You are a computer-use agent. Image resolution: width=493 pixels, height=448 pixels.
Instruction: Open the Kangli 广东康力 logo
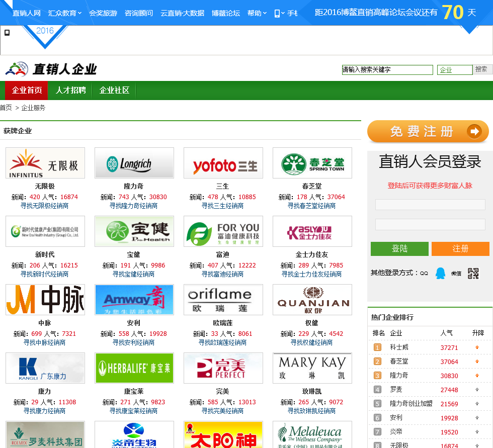click(x=45, y=368)
